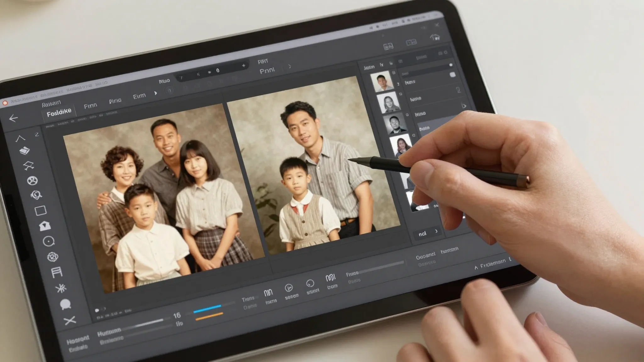644x362 pixels.
Task: Click the small Z label at top of left toolbar
Action: coord(37,134)
